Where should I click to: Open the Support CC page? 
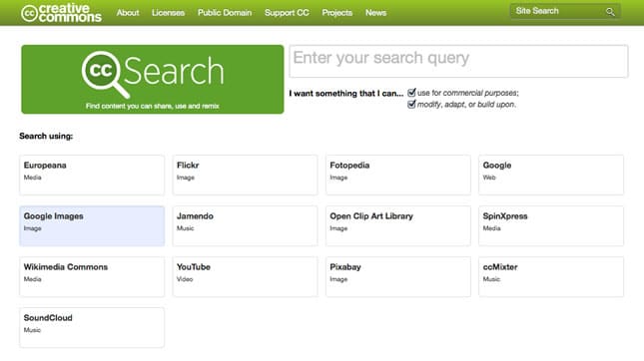pos(287,13)
